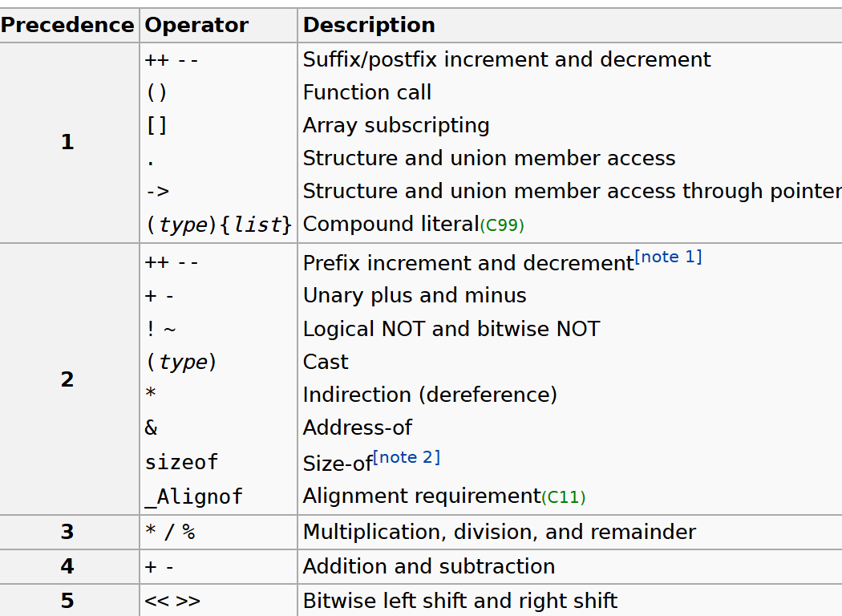The width and height of the screenshot is (842, 616).
Task: Click the '++ --' operator in the 'Suffix/postfix increment' row
Action: tap(172, 59)
